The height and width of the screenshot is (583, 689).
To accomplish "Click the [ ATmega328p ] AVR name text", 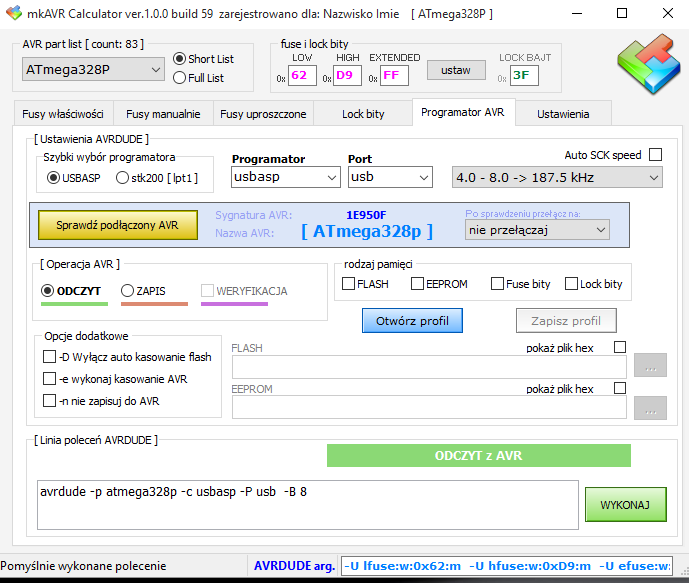I will pyautogui.click(x=367, y=231).
